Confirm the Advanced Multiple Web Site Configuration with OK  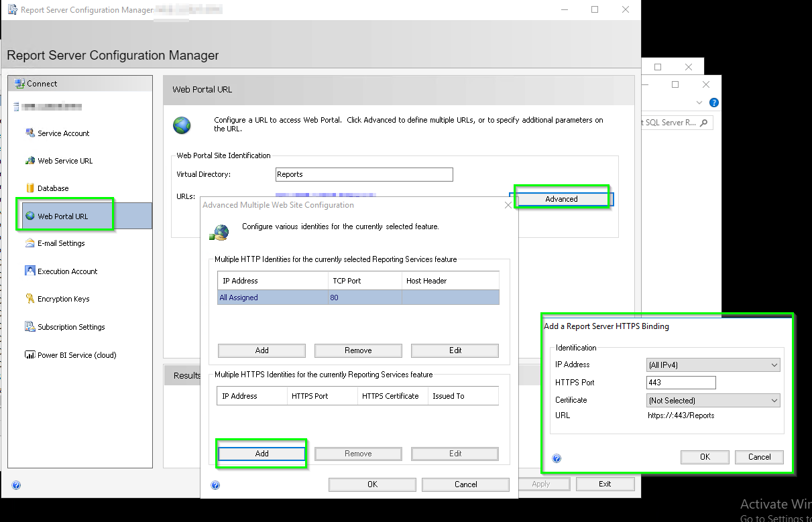pyautogui.click(x=372, y=484)
